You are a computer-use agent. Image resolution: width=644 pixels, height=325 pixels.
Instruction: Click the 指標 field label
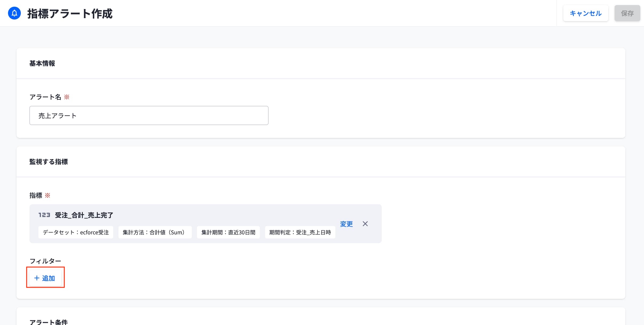36,195
